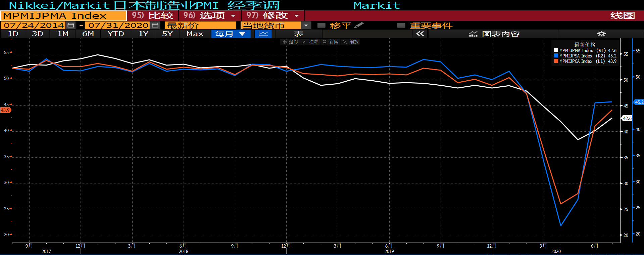The image size is (644, 255).
Task: Open the 97) 修改 dropdown
Action: click(273, 15)
